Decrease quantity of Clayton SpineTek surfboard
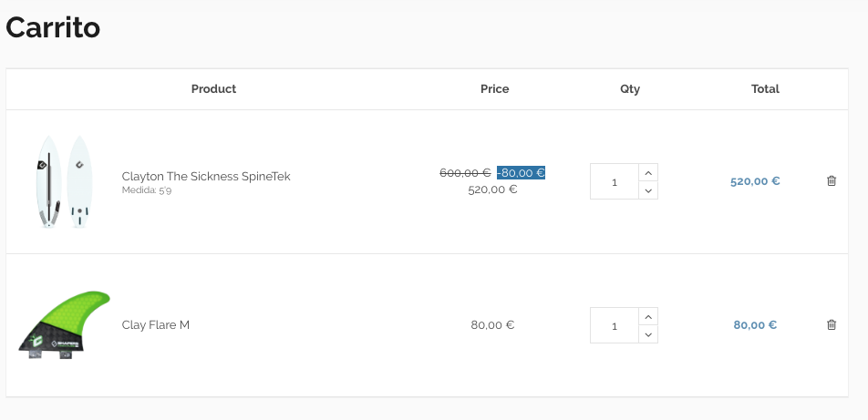868x420 pixels. [647, 190]
